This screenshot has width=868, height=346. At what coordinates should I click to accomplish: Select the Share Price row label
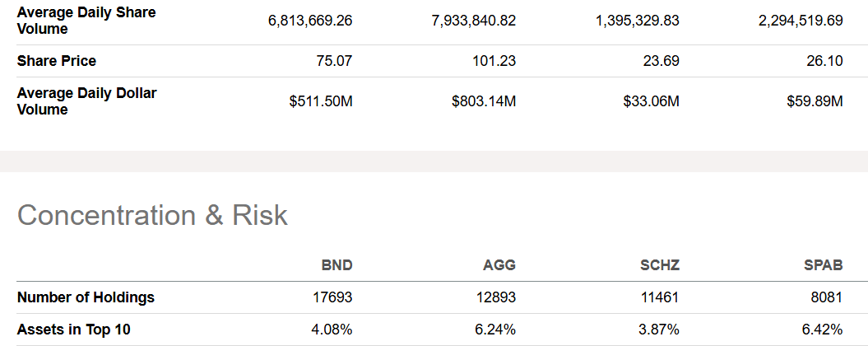56,61
